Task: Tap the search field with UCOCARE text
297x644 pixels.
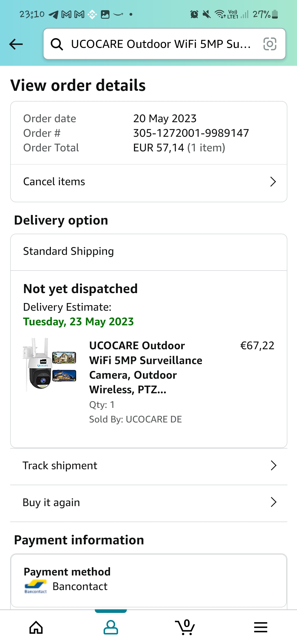Action: pos(161,44)
